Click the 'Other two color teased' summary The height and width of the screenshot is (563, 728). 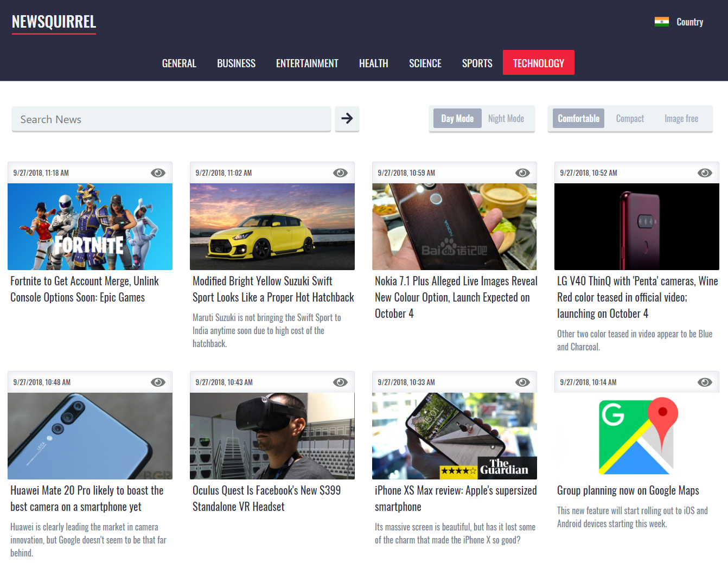[x=635, y=340]
